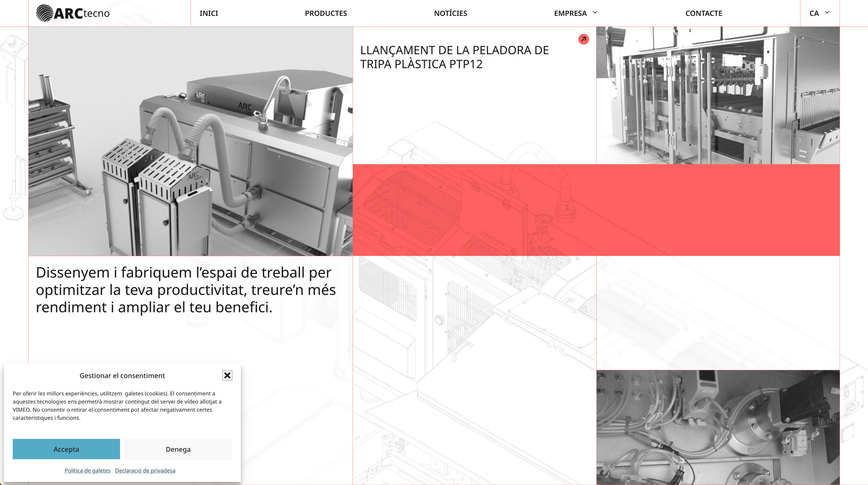This screenshot has height=485, width=868.
Task: Select NOTÍCIES in the navigation bar
Action: 450,13
